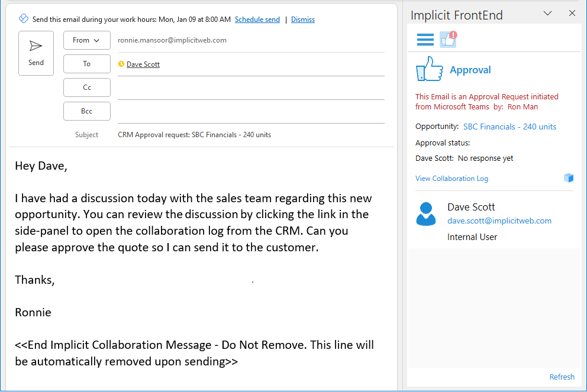Image resolution: width=587 pixels, height=392 pixels.
Task: Expand the Implicit FrontEnd panel options chevron
Action: (x=547, y=14)
